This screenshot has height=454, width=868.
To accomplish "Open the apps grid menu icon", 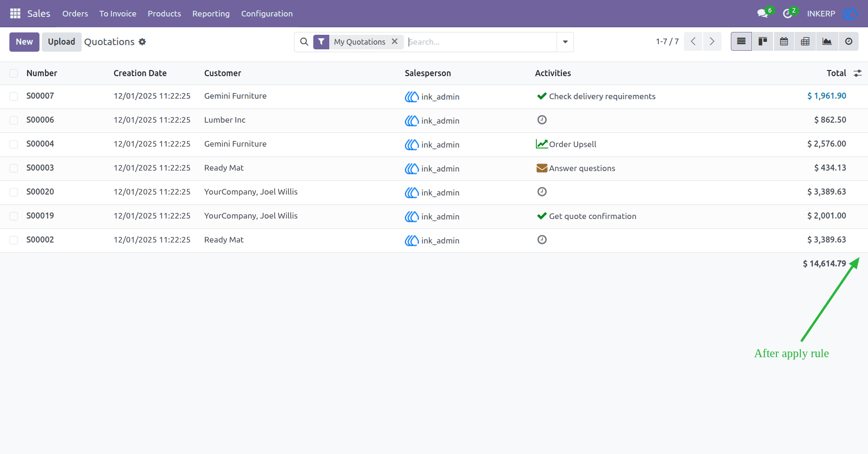I will pos(15,14).
